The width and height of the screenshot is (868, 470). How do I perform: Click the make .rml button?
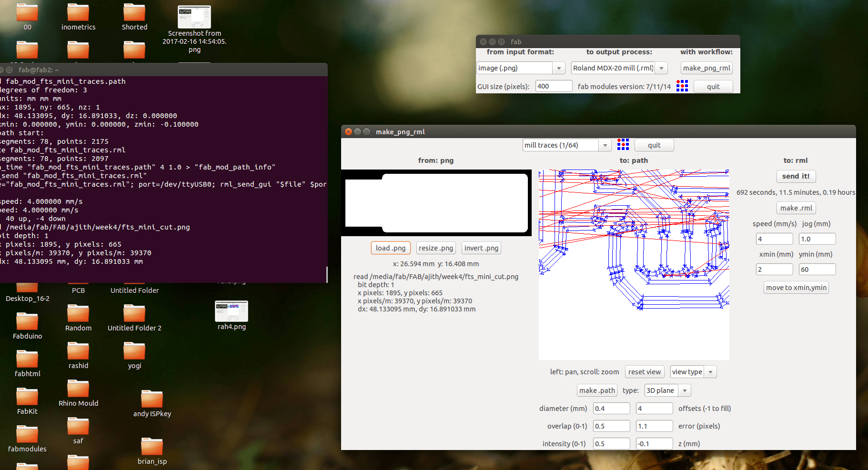point(796,208)
